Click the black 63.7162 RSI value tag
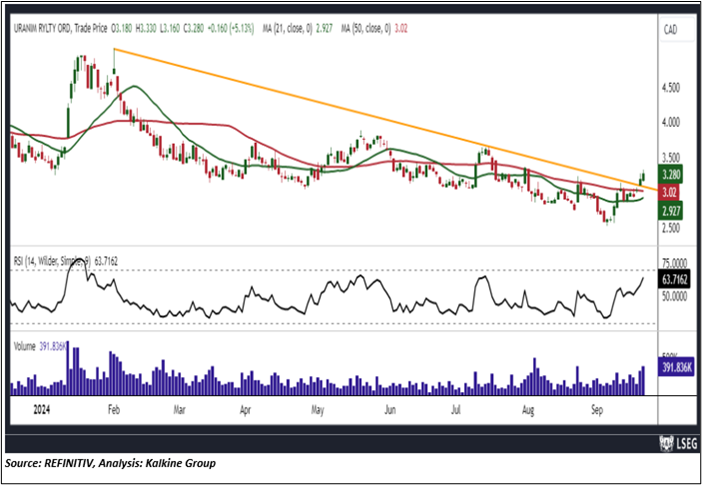 (x=674, y=280)
